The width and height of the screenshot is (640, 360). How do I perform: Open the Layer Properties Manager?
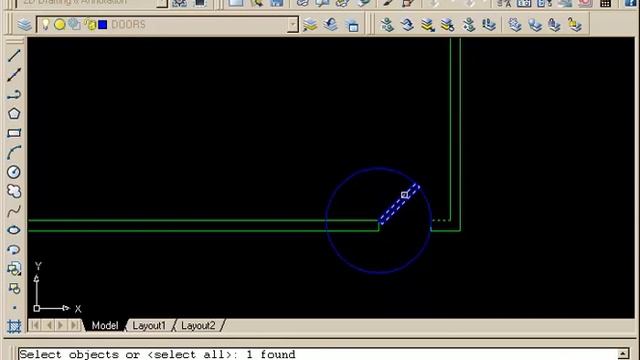pyautogui.click(x=24, y=24)
